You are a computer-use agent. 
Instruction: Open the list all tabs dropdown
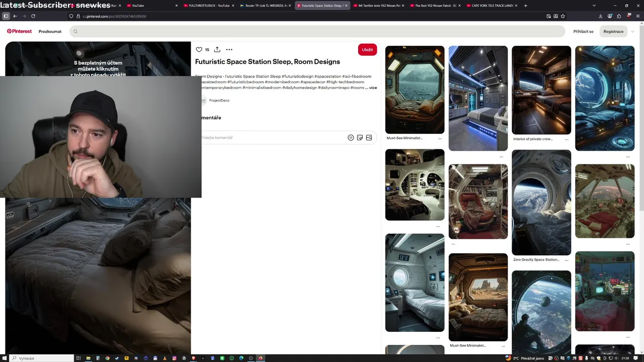[594, 6]
